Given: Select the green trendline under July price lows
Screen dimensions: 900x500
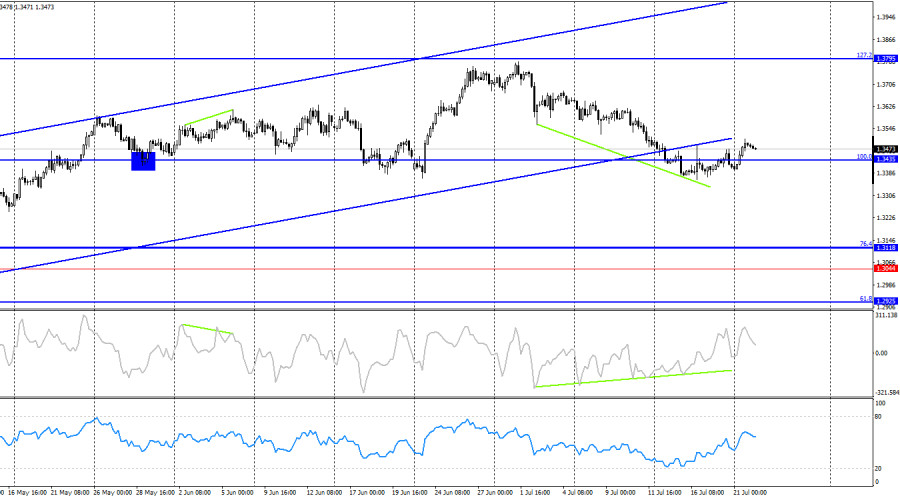Looking at the screenshot, I should coord(623,156).
